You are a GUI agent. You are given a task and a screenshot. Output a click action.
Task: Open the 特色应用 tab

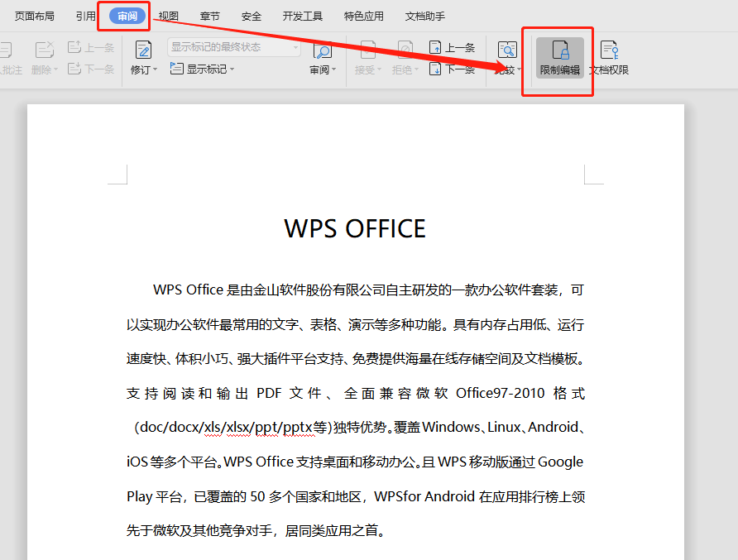click(x=364, y=17)
